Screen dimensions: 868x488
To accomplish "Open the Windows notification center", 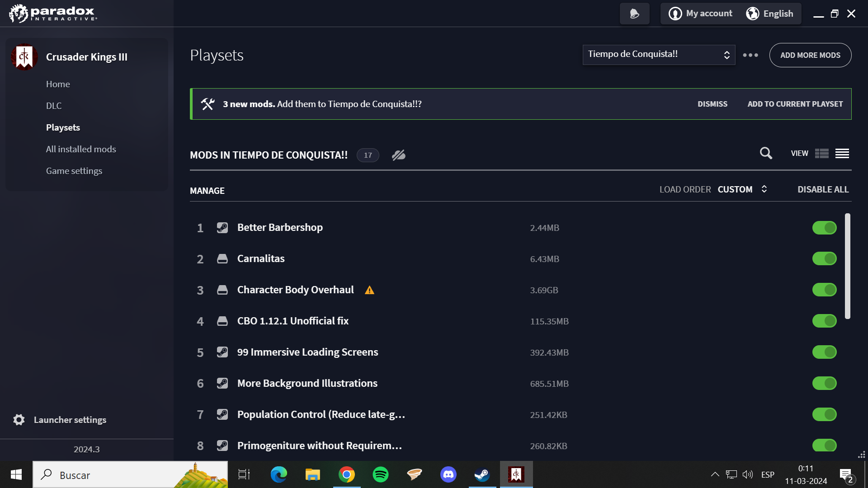I will click(846, 475).
